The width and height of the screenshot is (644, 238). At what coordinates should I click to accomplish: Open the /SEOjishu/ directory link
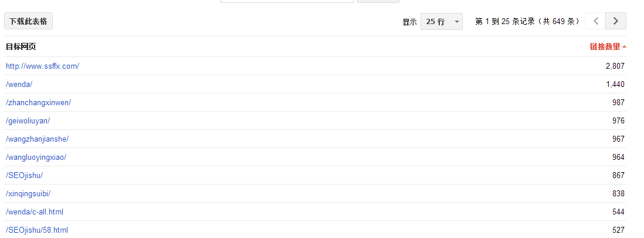[24, 175]
